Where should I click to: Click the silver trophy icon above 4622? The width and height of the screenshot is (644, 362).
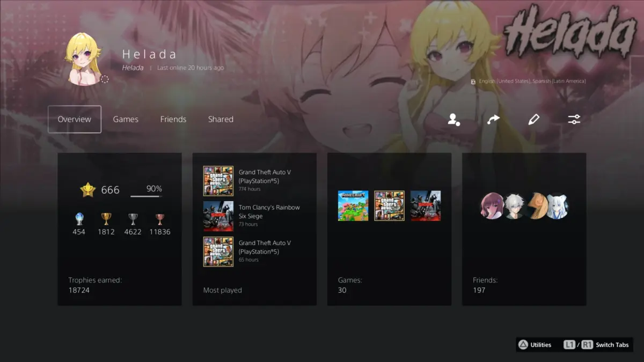click(133, 219)
